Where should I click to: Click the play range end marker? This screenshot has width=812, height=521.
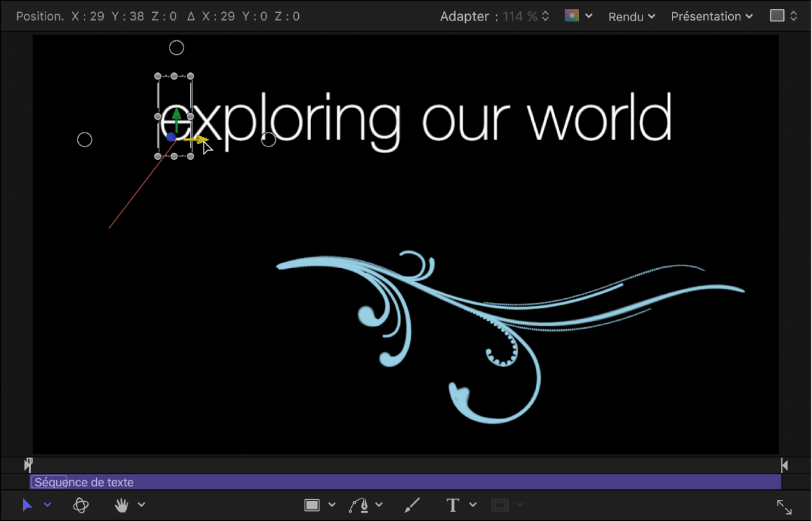pos(784,465)
